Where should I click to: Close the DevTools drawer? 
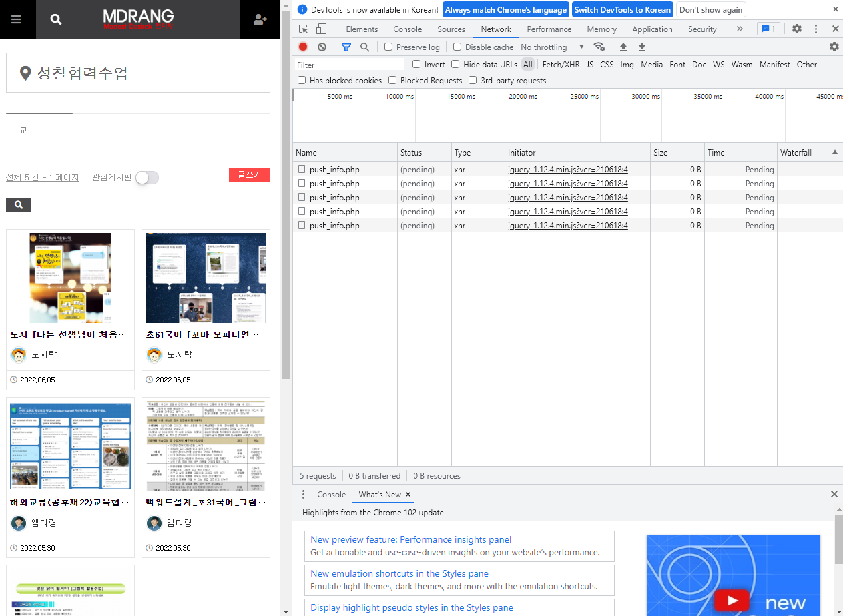click(834, 494)
